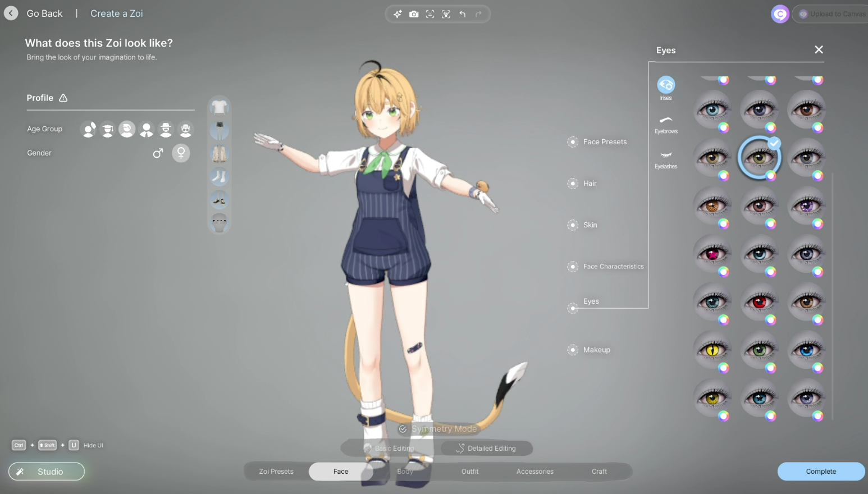Click the Go Back button
This screenshot has height=494, width=868.
(34, 13)
